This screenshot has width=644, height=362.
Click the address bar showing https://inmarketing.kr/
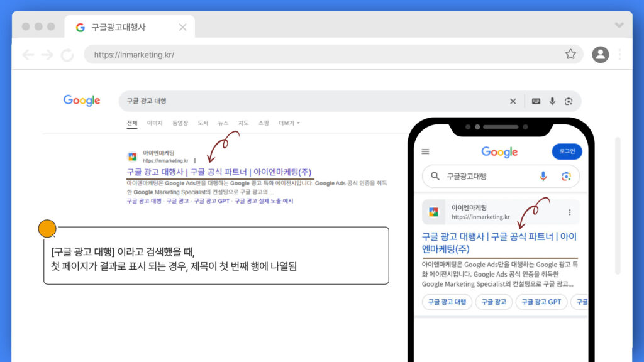333,55
